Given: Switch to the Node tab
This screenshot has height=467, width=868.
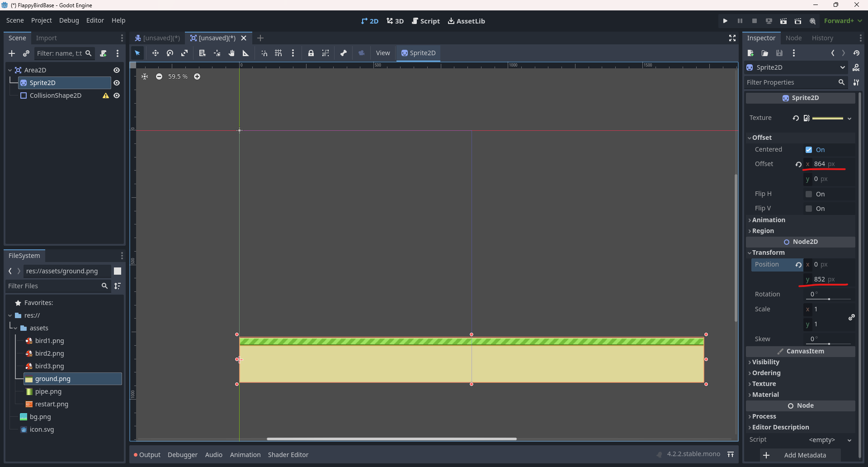Looking at the screenshot, I should point(793,38).
